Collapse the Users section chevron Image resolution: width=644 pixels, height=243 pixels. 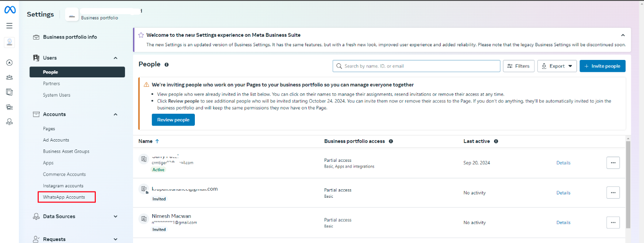(116, 58)
